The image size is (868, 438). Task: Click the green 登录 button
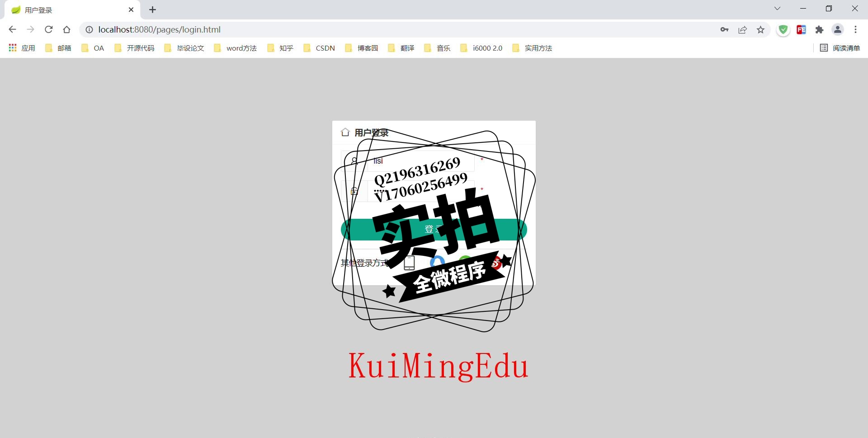click(x=434, y=229)
